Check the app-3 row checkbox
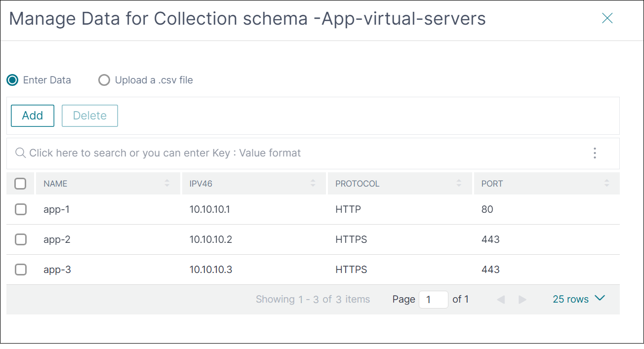Screen dimensions: 644x349 [x=20, y=270]
